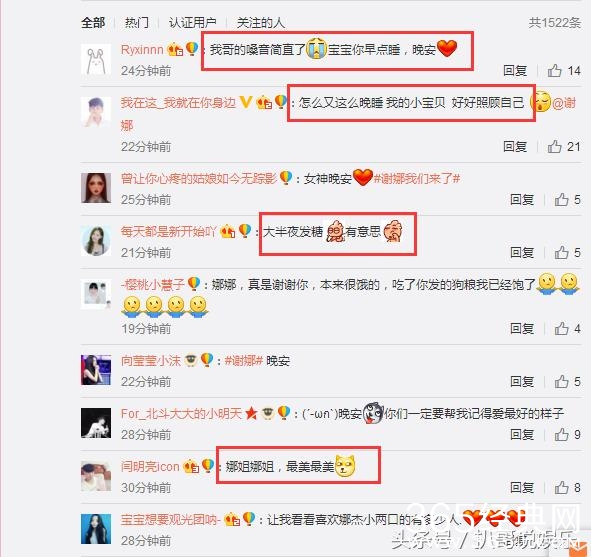The width and height of the screenshot is (591, 557).
Task: Like 樱桃小慧子's comment with thumbs-up
Action: tap(561, 328)
